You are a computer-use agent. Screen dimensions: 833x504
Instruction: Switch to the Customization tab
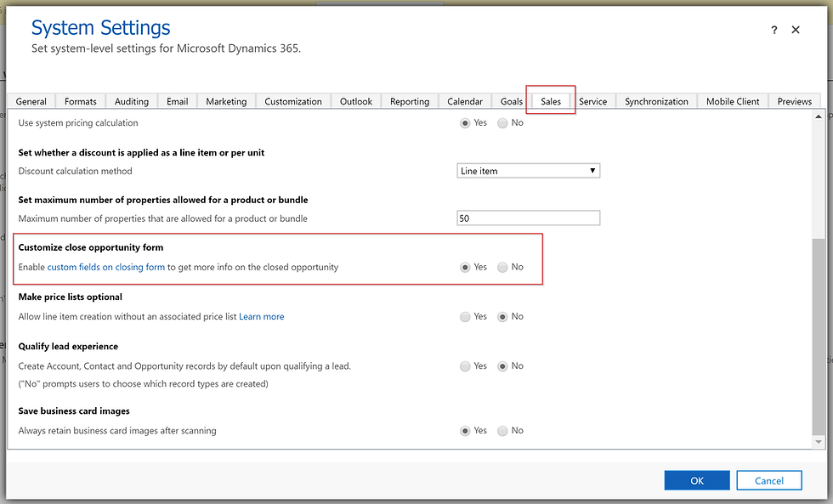(x=293, y=101)
